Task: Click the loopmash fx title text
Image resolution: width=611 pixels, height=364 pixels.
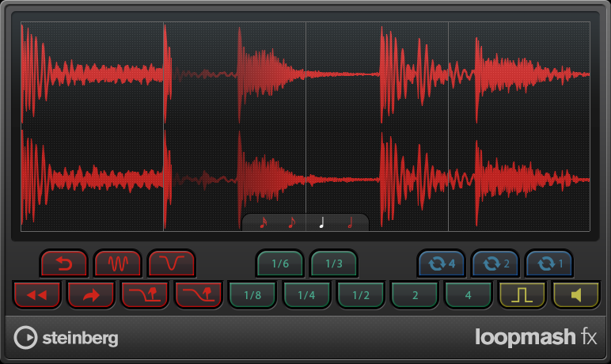Action: [x=536, y=337]
